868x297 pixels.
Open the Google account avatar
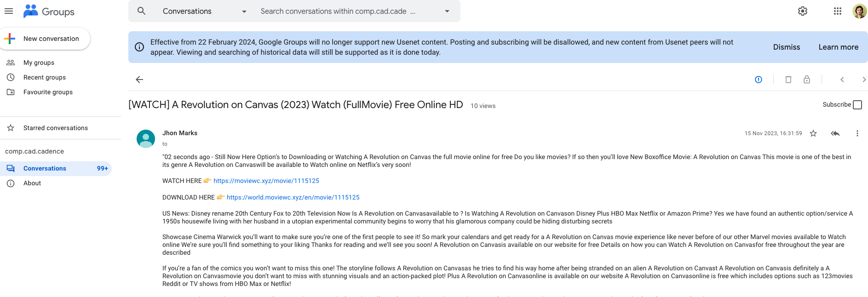859,11
